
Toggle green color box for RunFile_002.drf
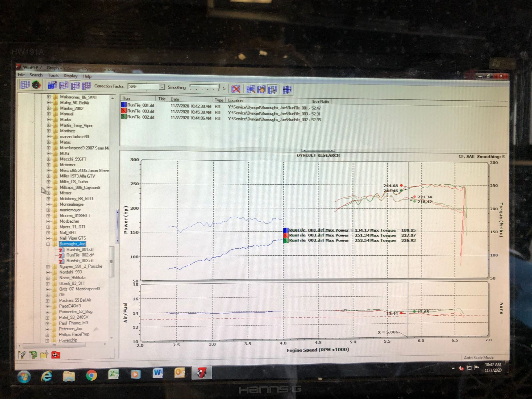(x=124, y=117)
